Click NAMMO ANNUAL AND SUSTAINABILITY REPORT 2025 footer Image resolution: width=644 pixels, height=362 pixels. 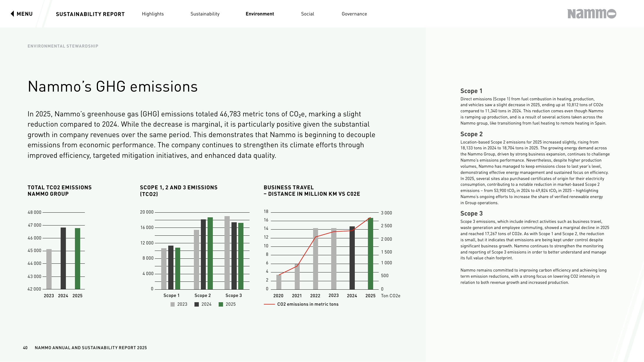pyautogui.click(x=91, y=348)
